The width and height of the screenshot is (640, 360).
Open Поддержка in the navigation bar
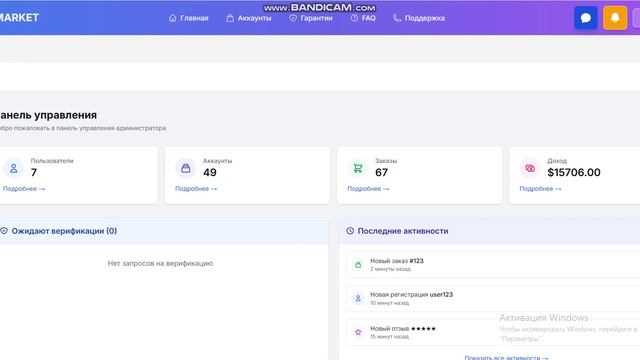click(419, 18)
